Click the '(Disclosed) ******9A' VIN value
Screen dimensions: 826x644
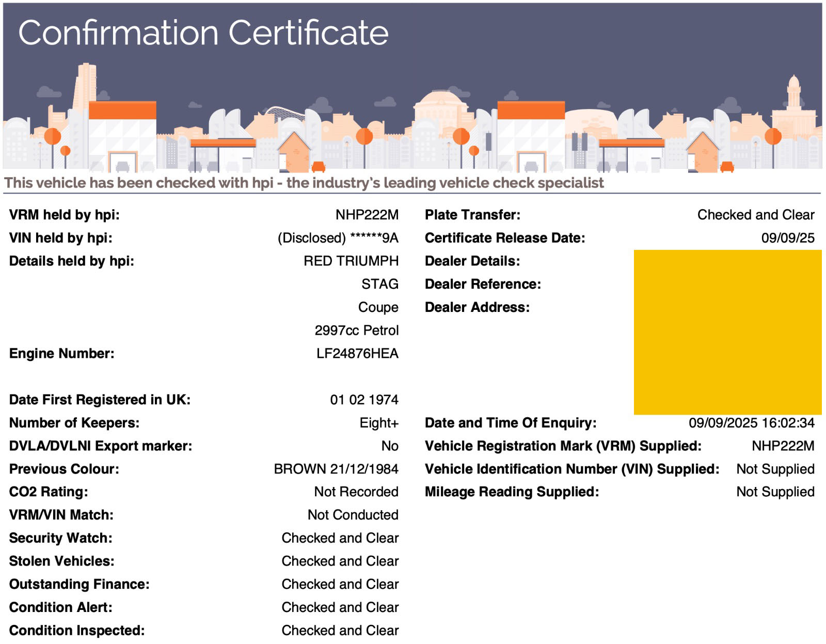338,238
